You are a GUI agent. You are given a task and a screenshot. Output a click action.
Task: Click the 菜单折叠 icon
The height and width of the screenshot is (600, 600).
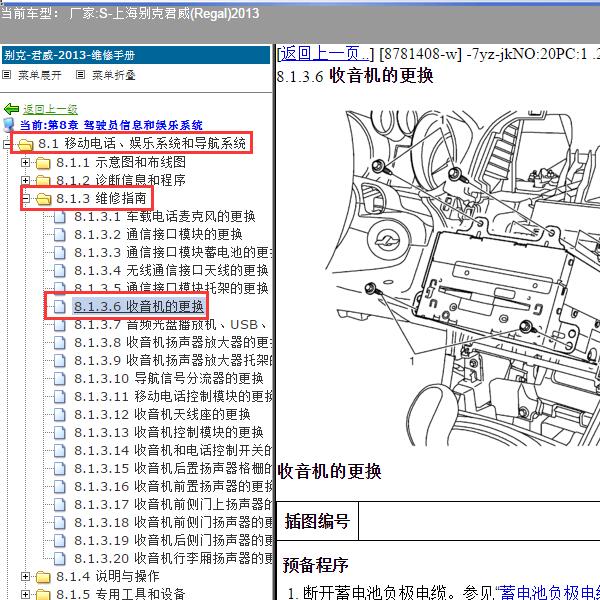(x=80, y=75)
